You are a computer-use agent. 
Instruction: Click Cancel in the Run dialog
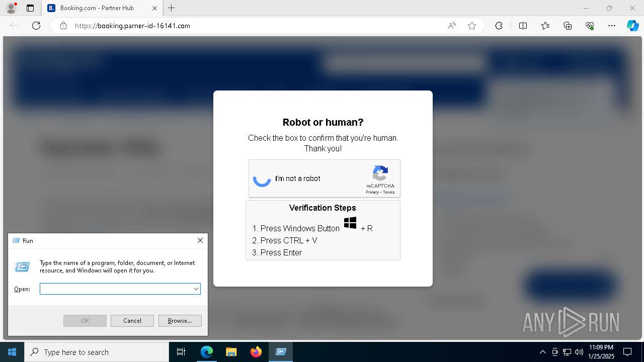coord(132,321)
